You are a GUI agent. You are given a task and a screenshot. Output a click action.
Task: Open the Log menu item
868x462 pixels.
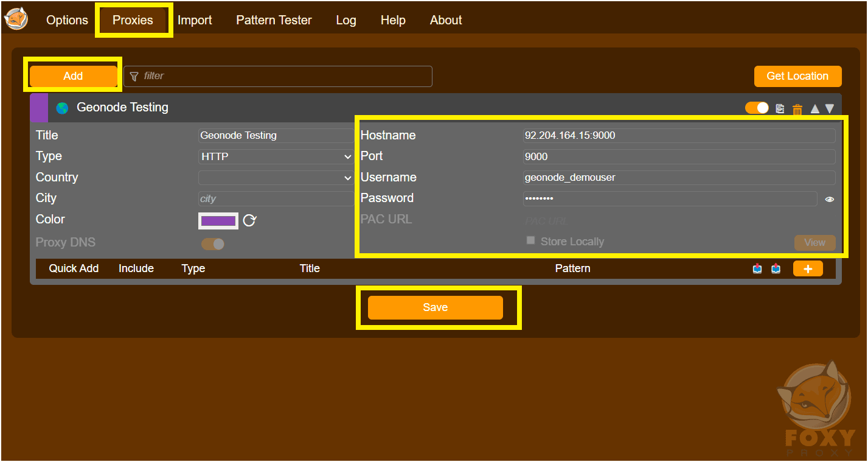[x=345, y=19]
